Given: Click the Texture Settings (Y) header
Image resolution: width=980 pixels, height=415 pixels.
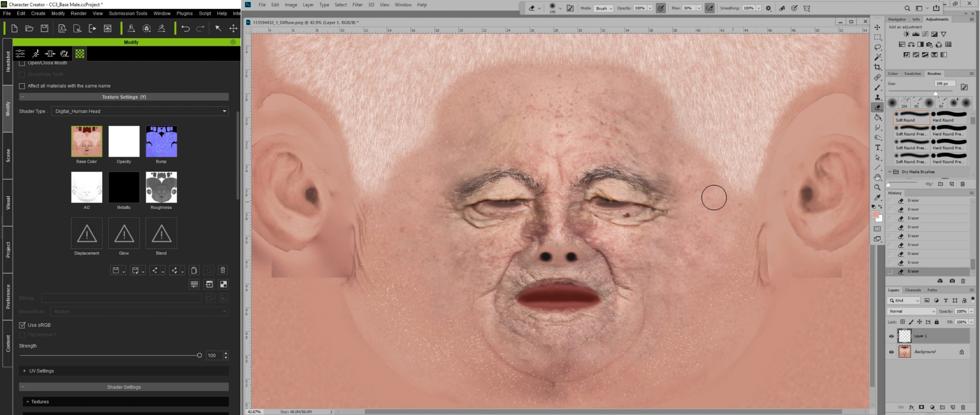Looking at the screenshot, I should pyautogui.click(x=124, y=97).
